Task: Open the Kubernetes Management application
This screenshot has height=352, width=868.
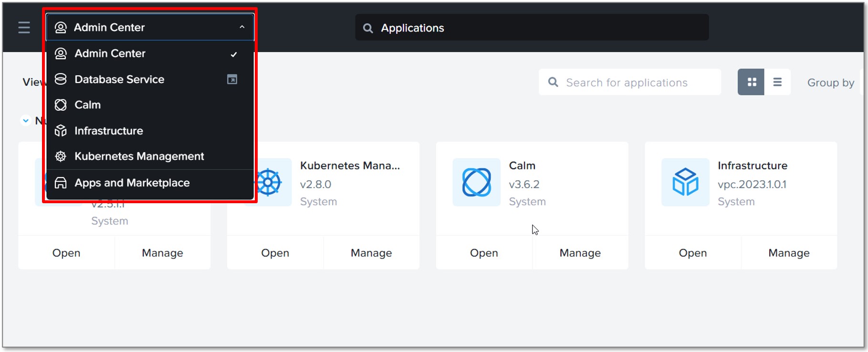Action: coord(275,253)
